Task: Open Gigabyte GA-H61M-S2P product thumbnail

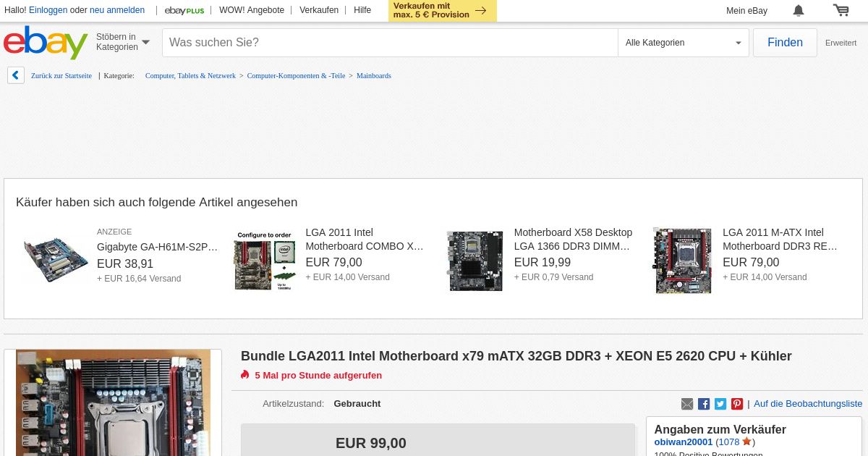Action: click(x=56, y=260)
